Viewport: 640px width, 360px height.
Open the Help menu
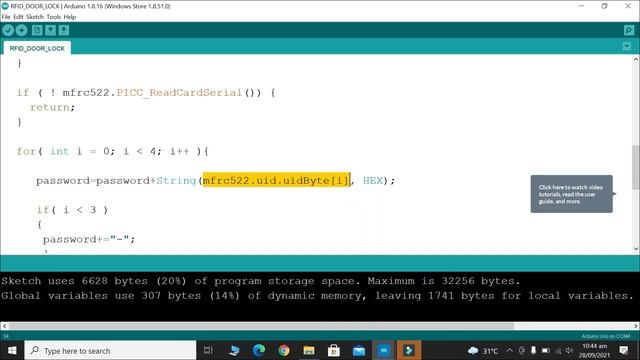coord(70,17)
